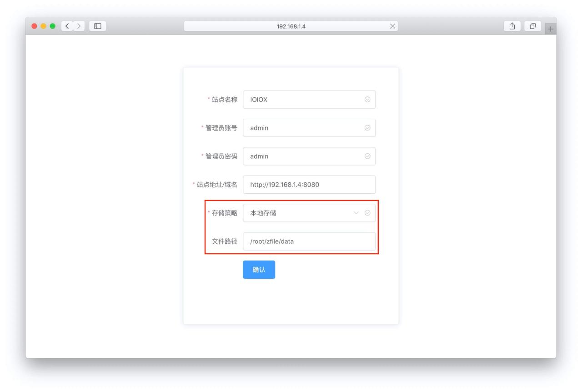This screenshot has width=582, height=392.
Task: Click the validation checkmark in 站点名称 field
Action: [367, 99]
